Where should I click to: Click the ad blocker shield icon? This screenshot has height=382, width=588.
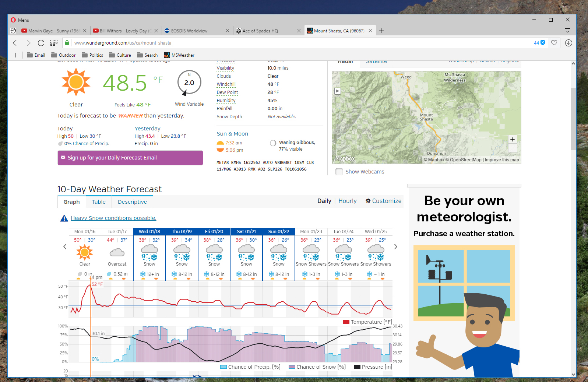pos(542,43)
